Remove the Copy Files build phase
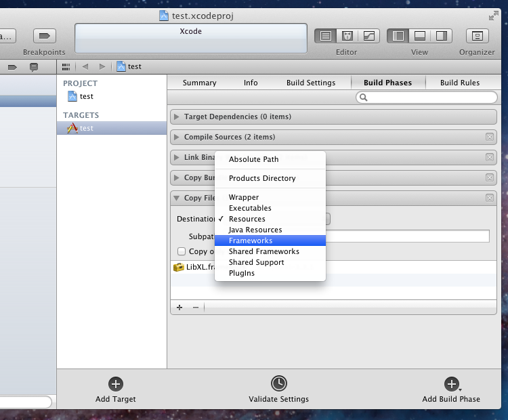The width and height of the screenshot is (508, 420). pyautogui.click(x=490, y=198)
